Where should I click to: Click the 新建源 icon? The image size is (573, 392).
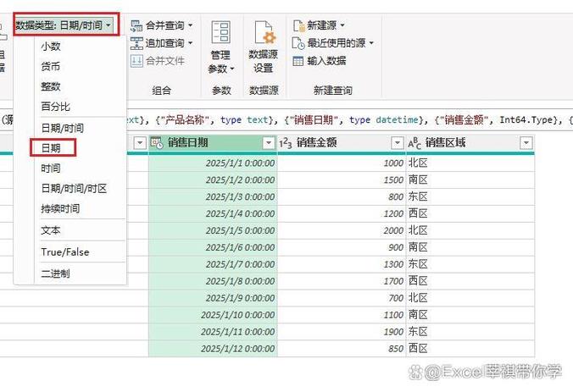coord(298,25)
